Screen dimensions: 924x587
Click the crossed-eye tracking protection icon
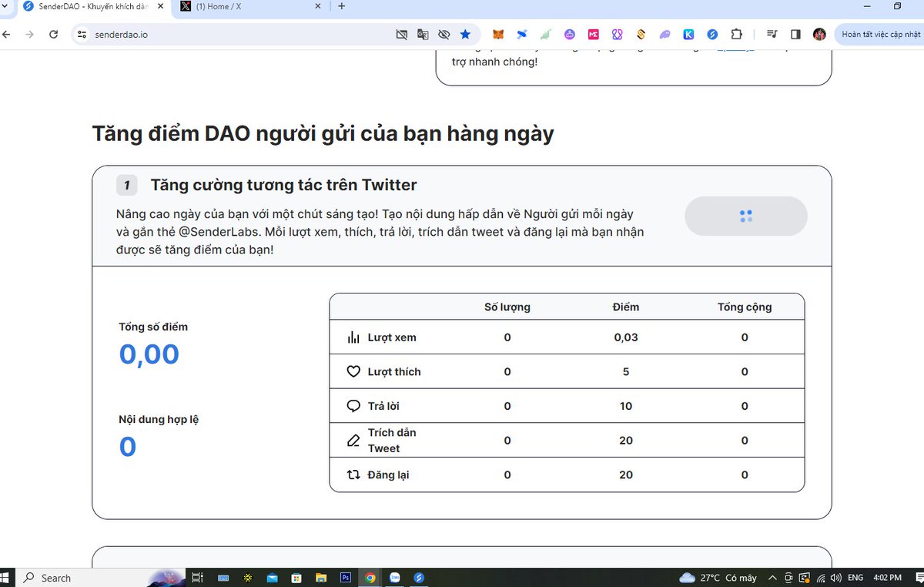pos(444,34)
